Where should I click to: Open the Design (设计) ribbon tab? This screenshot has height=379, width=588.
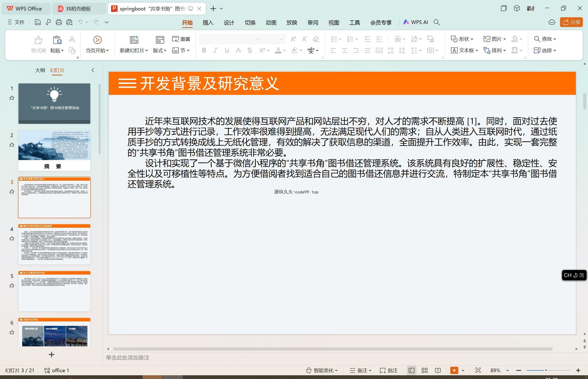[x=229, y=23]
